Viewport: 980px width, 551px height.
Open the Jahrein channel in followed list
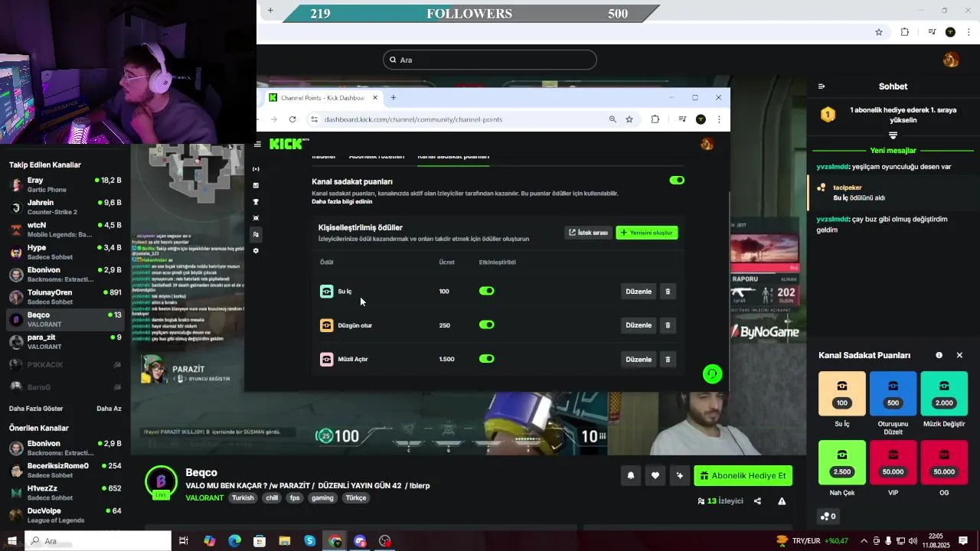pos(65,207)
